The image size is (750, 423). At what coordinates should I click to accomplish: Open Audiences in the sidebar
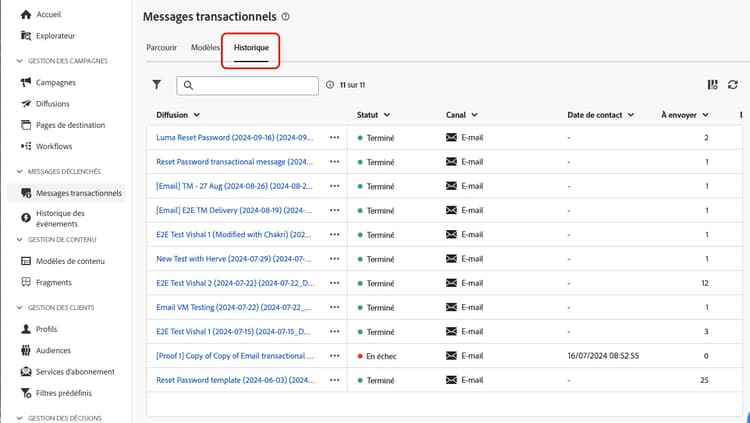(55, 350)
